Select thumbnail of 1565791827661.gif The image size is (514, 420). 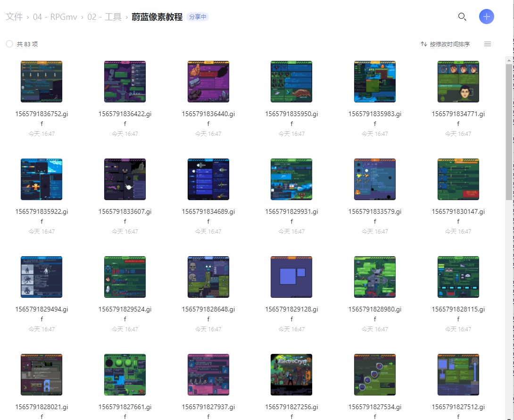[125, 375]
